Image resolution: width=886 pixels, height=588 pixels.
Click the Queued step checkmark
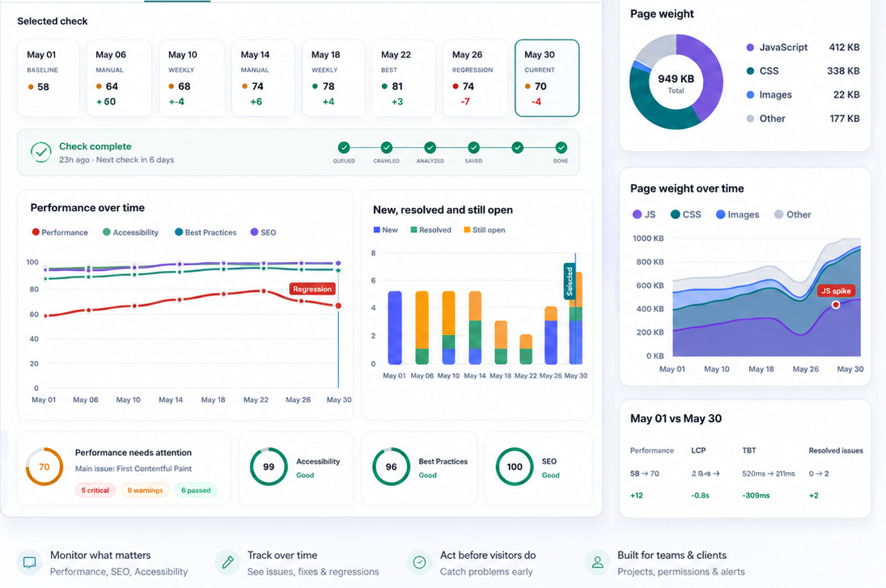pos(344,147)
